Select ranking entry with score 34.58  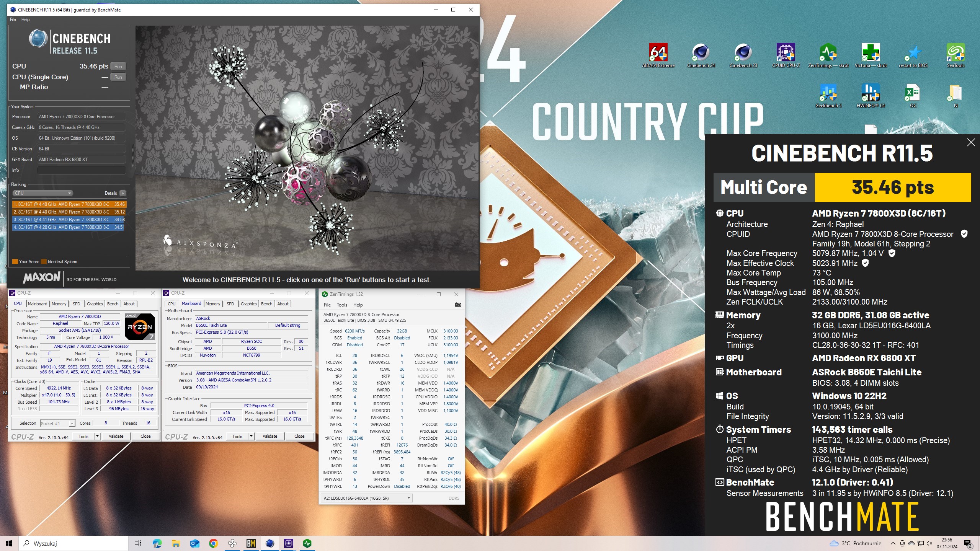click(x=69, y=220)
